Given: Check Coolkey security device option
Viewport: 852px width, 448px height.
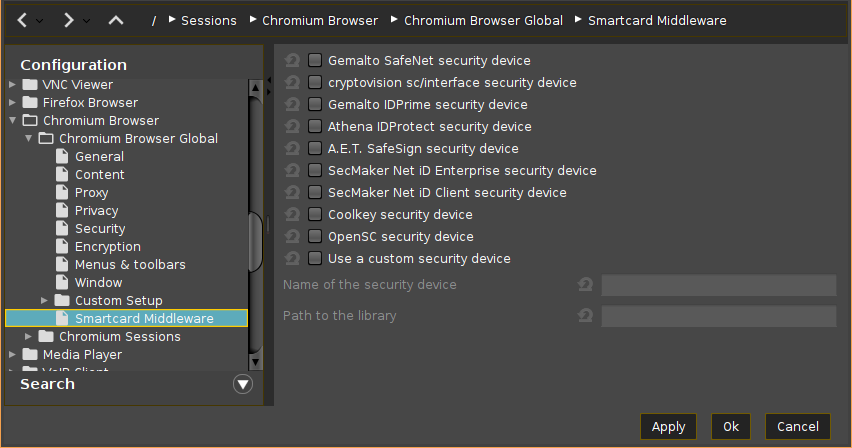Looking at the screenshot, I should click(315, 215).
